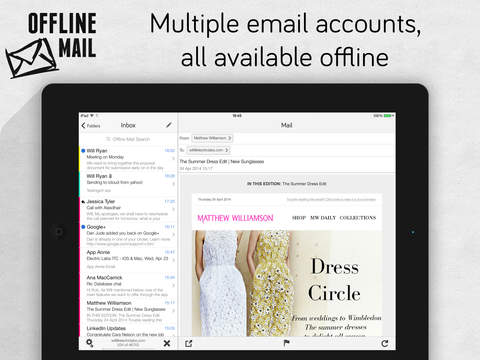Open the Google+ notification email

coord(128,235)
